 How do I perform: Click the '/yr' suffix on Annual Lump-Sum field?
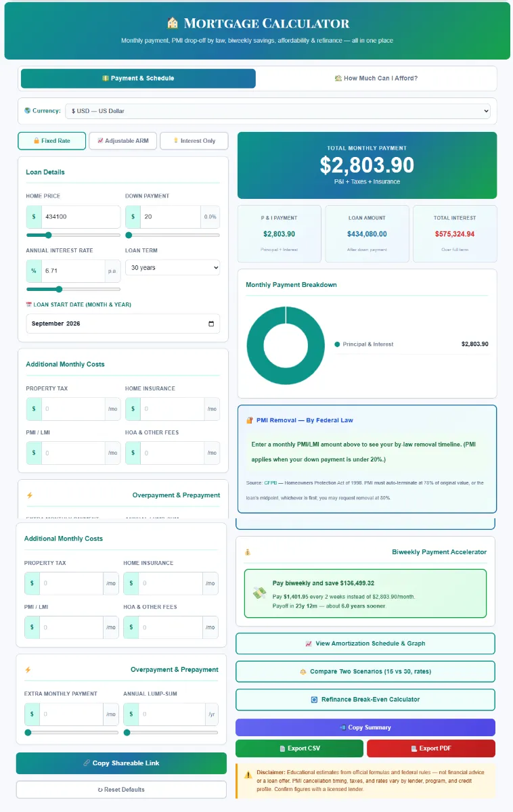tap(210, 714)
